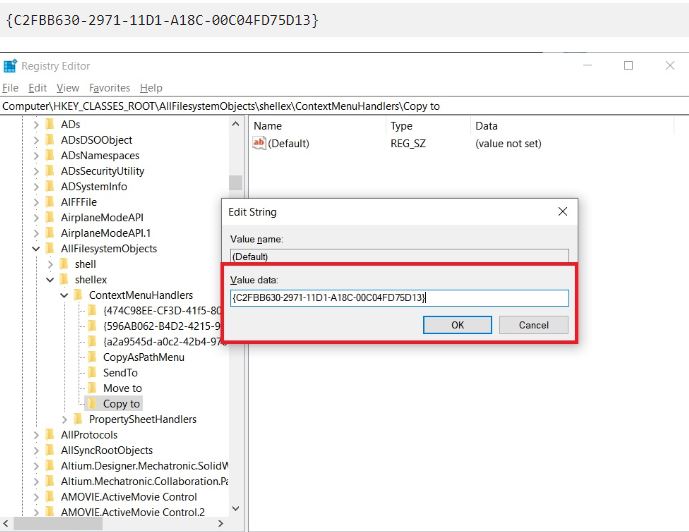Expand the AllProtocols key

pos(36,435)
